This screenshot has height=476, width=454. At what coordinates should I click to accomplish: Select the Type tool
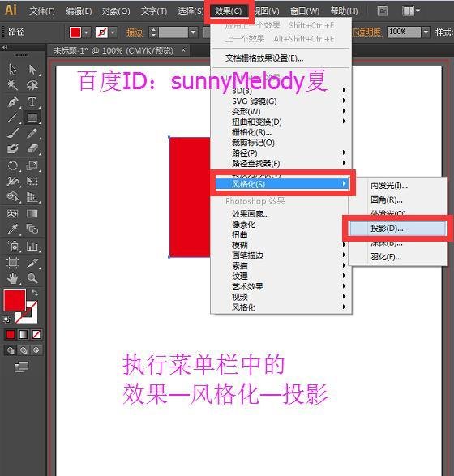[32, 101]
